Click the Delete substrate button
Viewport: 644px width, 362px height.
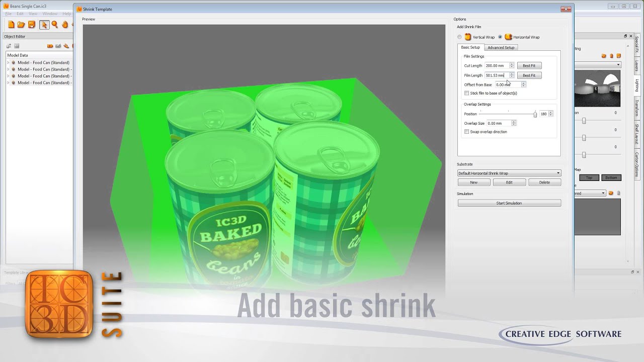(x=544, y=183)
